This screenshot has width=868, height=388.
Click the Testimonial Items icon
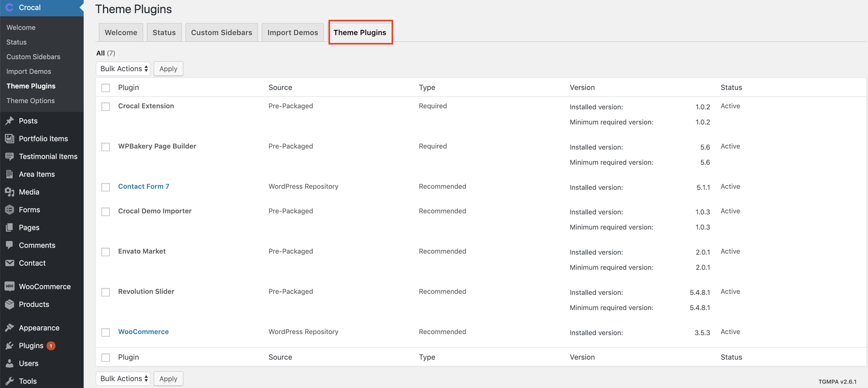9,156
